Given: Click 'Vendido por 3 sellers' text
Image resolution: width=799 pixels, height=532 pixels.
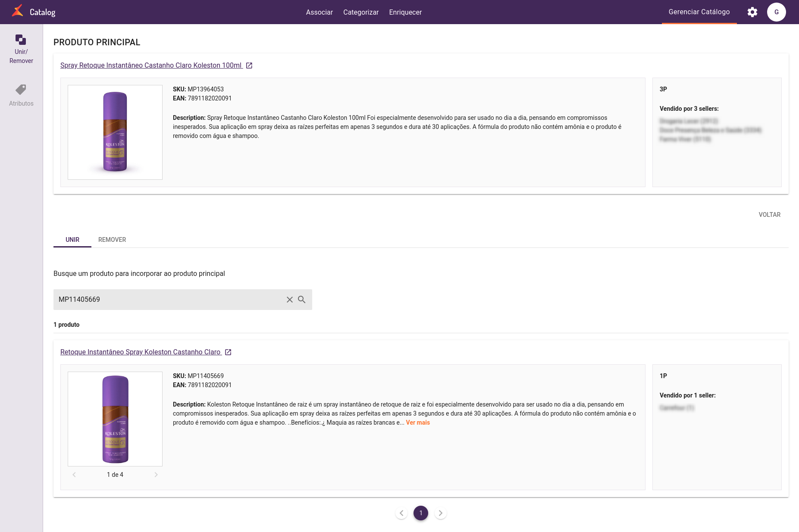Looking at the screenshot, I should tap(689, 109).
